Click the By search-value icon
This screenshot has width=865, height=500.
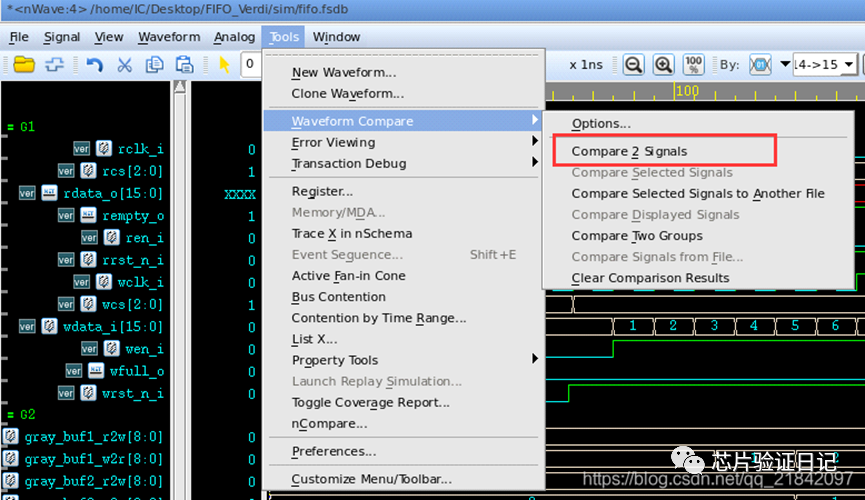click(x=760, y=65)
